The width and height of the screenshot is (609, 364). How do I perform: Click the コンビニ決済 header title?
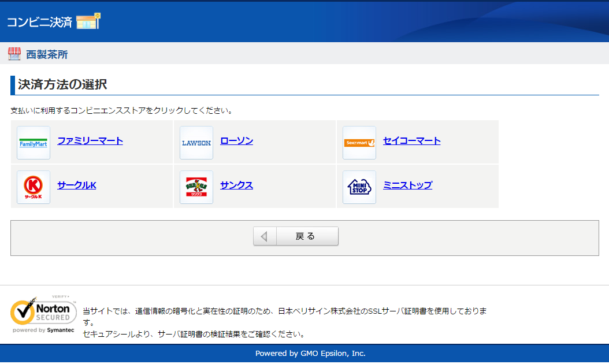tap(40, 22)
